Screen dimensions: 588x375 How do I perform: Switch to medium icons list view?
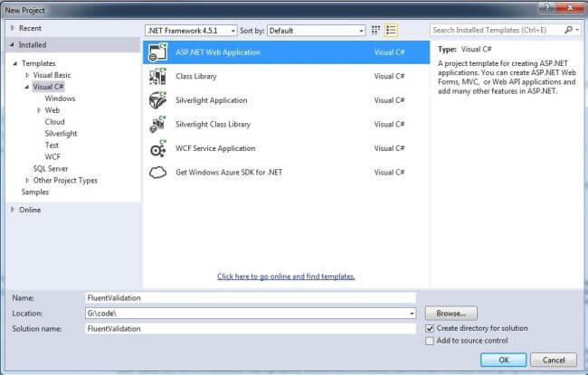391,31
